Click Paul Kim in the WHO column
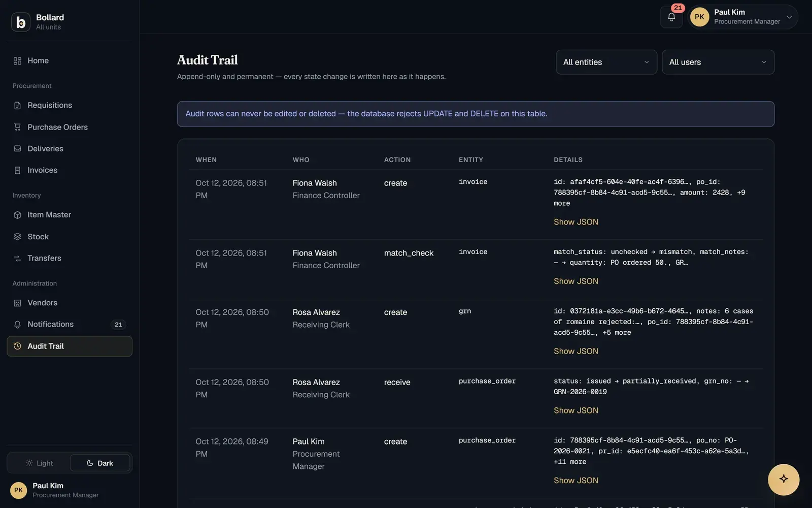The image size is (812, 508). click(x=309, y=441)
